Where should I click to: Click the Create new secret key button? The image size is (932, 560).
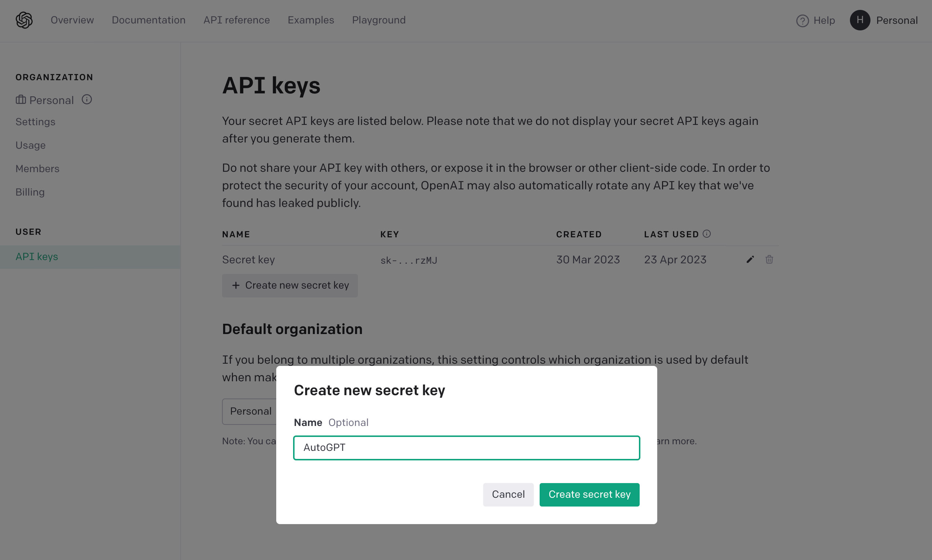289,286
